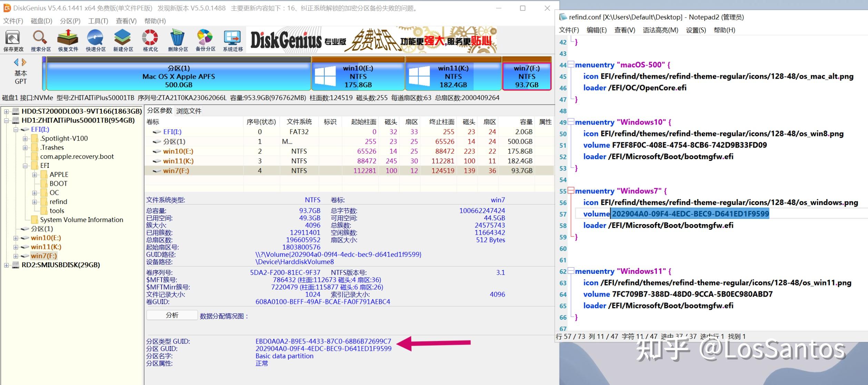Click the Save Changes (保存更改) toolbar icon

(x=13, y=41)
